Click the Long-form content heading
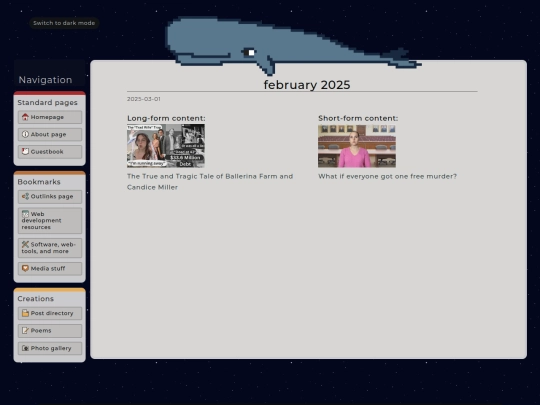Image resolution: width=540 pixels, height=405 pixels. point(166,118)
